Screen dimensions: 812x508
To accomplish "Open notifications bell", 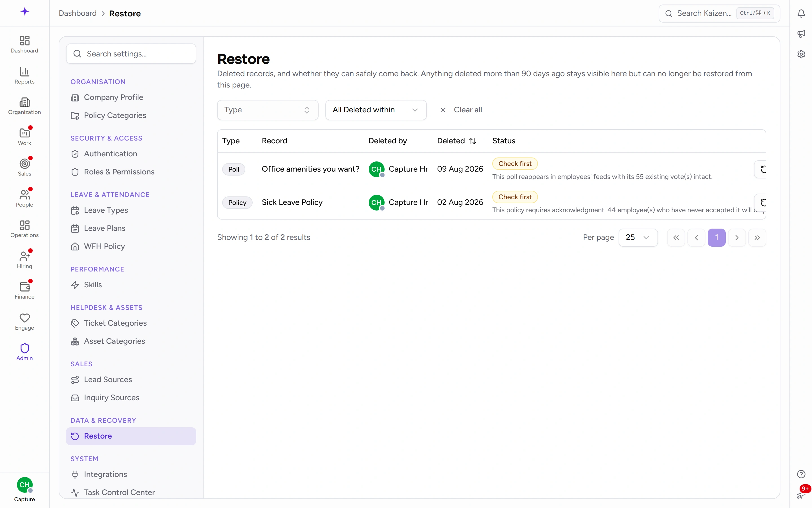I will (801, 14).
